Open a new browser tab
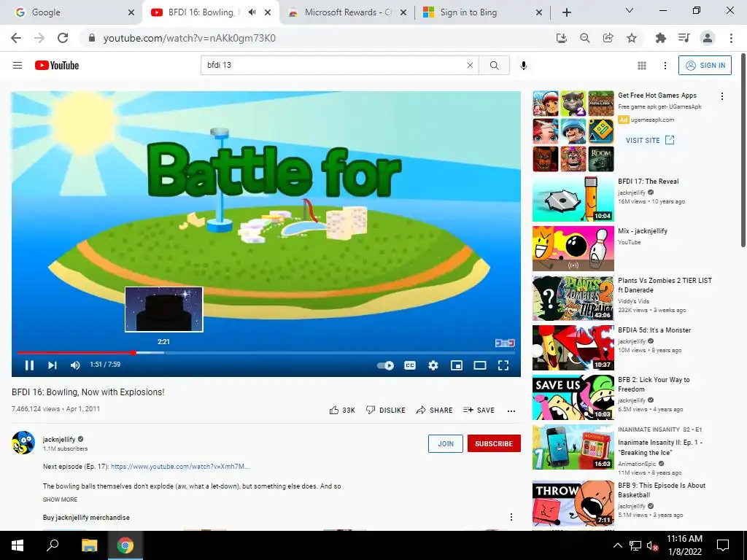Screen dimensions: 747x560 pyautogui.click(x=566, y=12)
